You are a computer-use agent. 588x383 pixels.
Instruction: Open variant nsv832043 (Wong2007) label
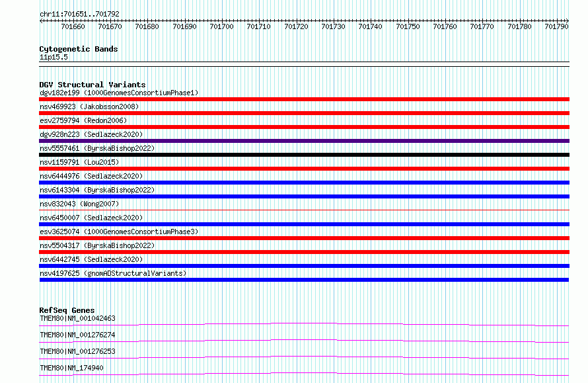pyautogui.click(x=79, y=204)
